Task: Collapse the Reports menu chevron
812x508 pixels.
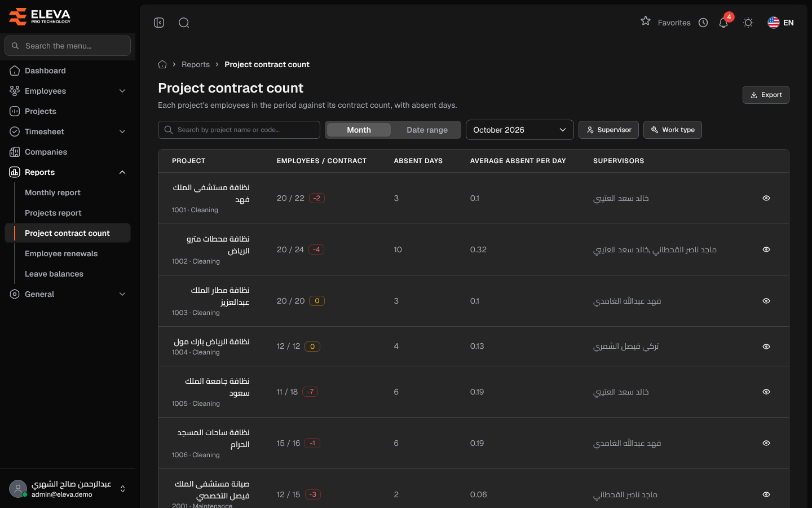Action: pyautogui.click(x=122, y=172)
